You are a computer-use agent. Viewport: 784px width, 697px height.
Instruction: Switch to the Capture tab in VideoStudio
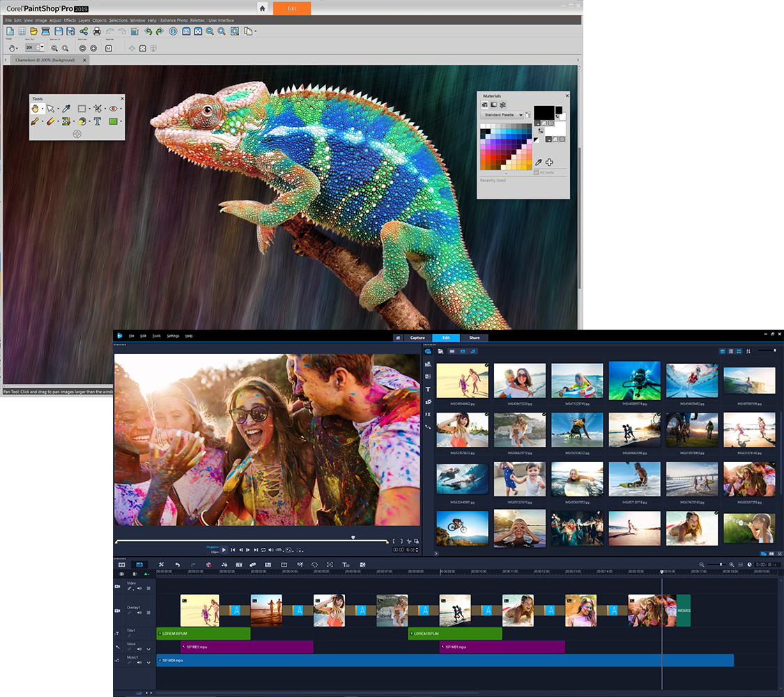418,337
